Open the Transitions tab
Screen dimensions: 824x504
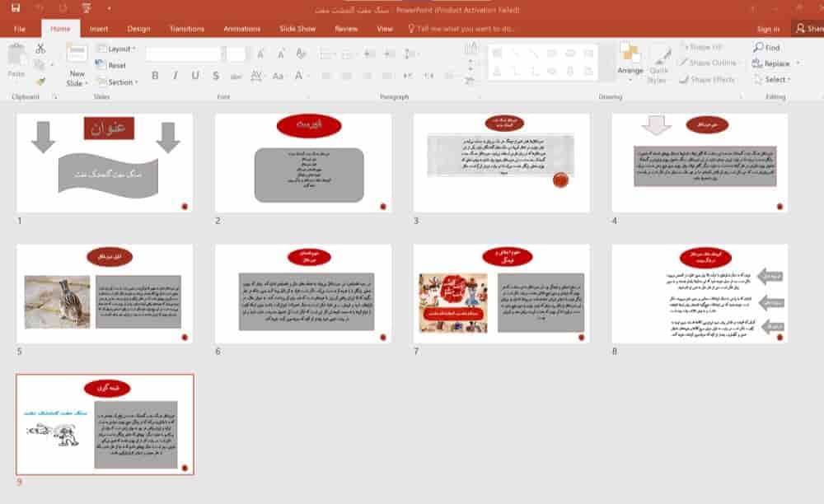[186, 29]
